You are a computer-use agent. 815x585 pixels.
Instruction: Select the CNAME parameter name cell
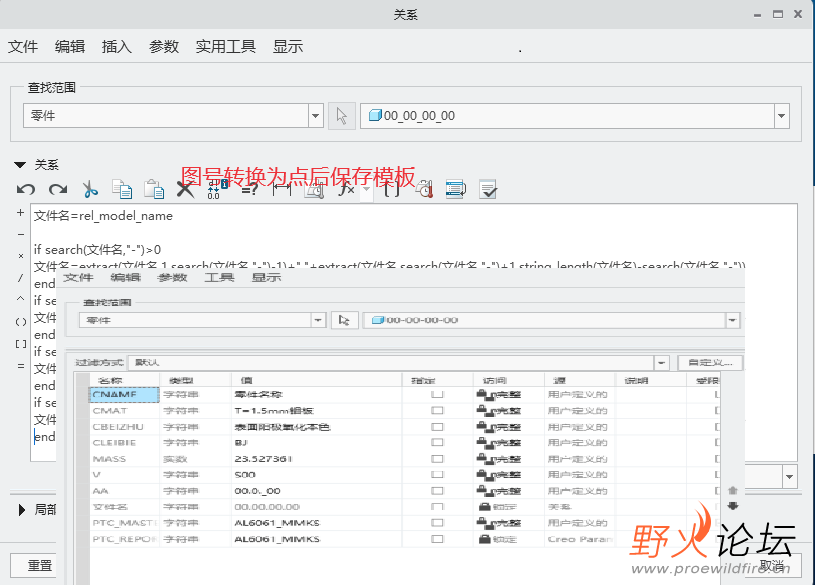pyautogui.click(x=124, y=394)
